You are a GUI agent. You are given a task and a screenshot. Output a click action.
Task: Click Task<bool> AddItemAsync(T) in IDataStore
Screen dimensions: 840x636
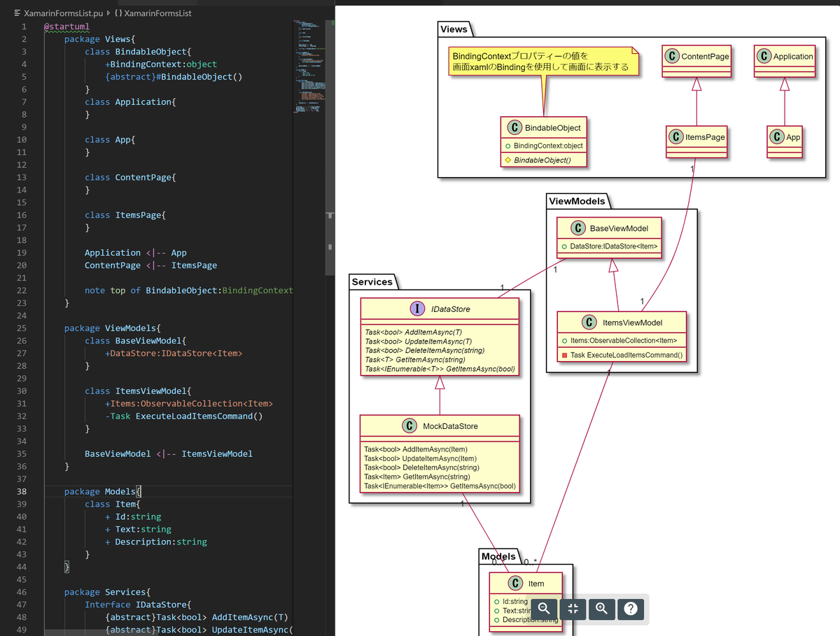click(x=413, y=332)
